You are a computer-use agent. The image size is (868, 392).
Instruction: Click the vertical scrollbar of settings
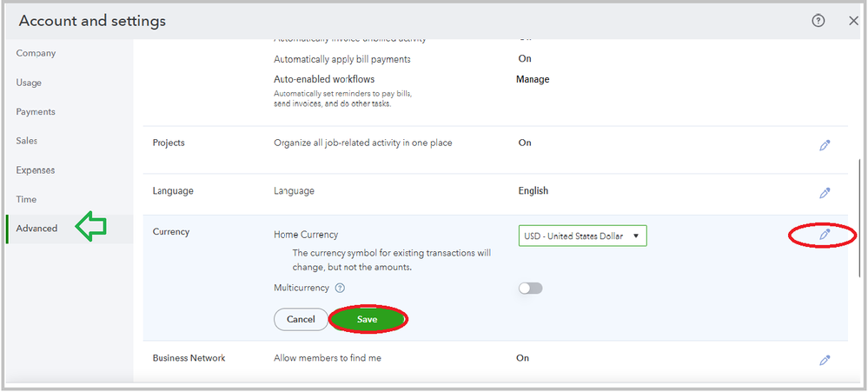(x=861, y=217)
